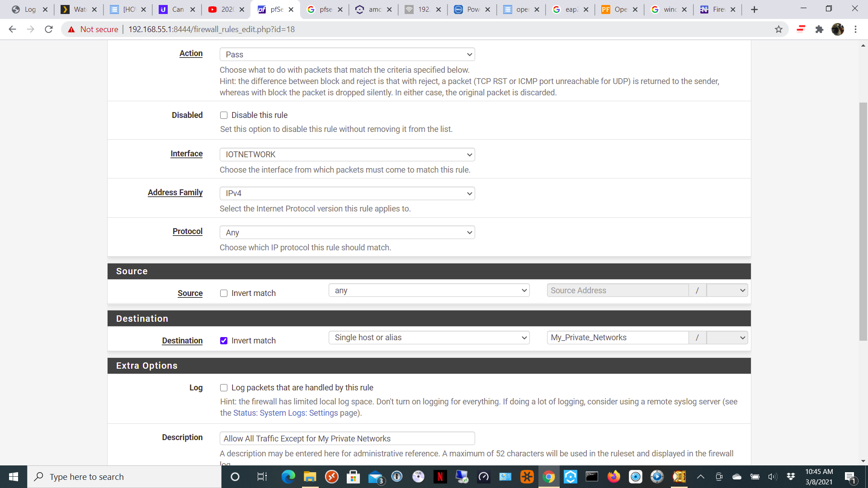Open the Action dropdown set to Pass

point(347,55)
